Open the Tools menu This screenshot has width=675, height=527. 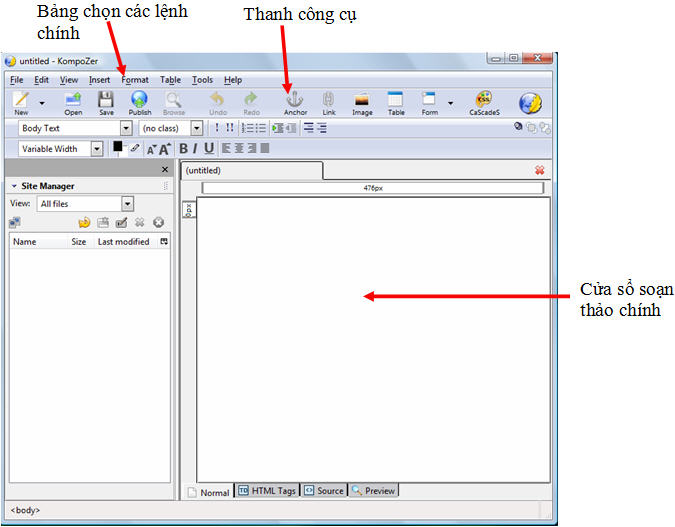202,80
